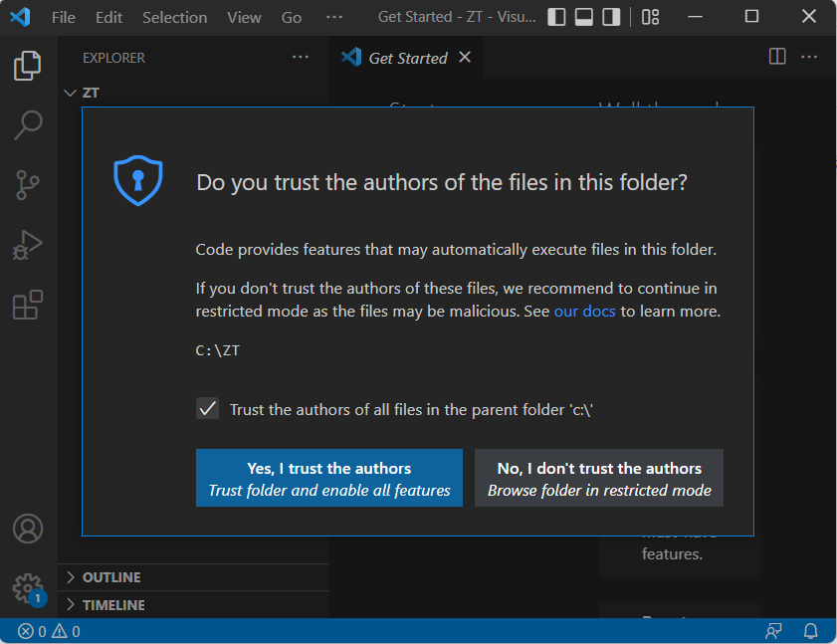Click the feedback icon in status bar
Screen dimensions: 837x644
[x=773, y=631]
